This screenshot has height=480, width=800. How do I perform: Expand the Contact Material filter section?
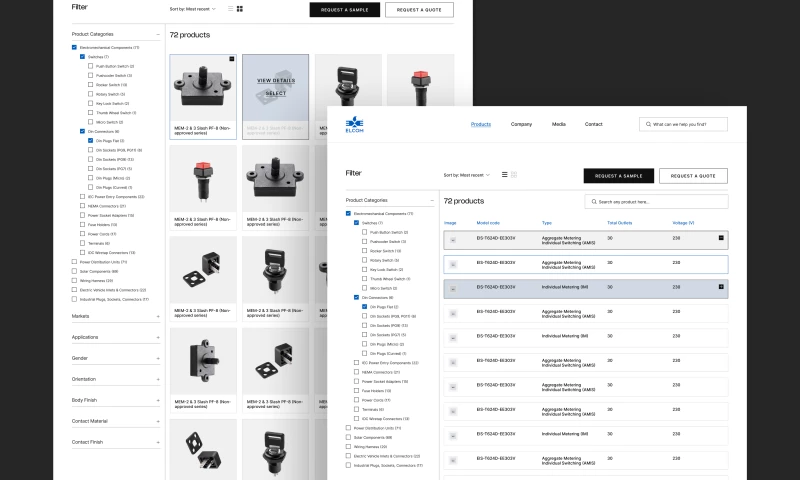(158, 421)
